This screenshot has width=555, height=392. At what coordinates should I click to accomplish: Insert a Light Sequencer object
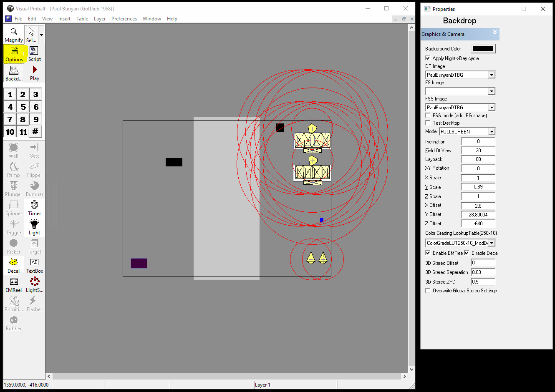pyautogui.click(x=35, y=284)
